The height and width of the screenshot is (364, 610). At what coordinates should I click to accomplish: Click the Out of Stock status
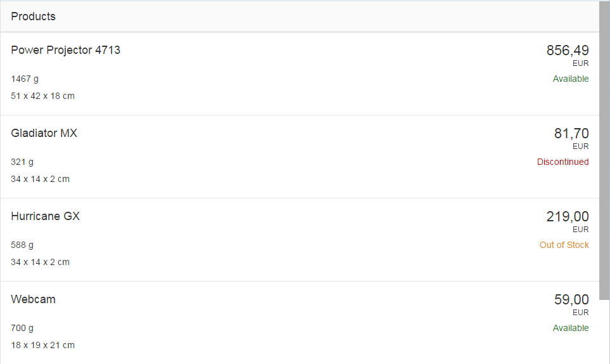coord(564,245)
